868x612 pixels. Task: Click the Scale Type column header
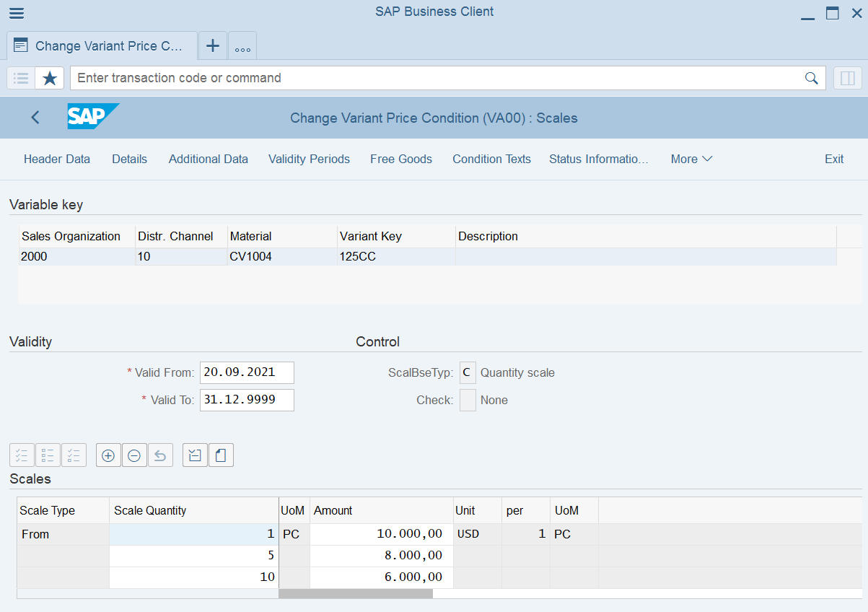tap(63, 510)
